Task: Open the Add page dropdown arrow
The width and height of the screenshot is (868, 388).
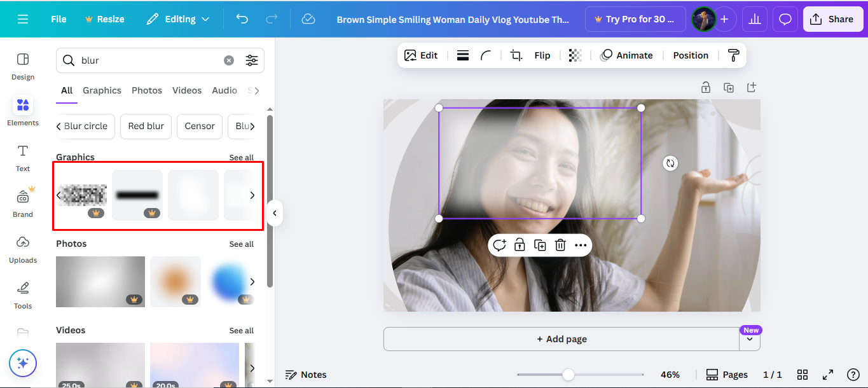Action: tap(750, 339)
